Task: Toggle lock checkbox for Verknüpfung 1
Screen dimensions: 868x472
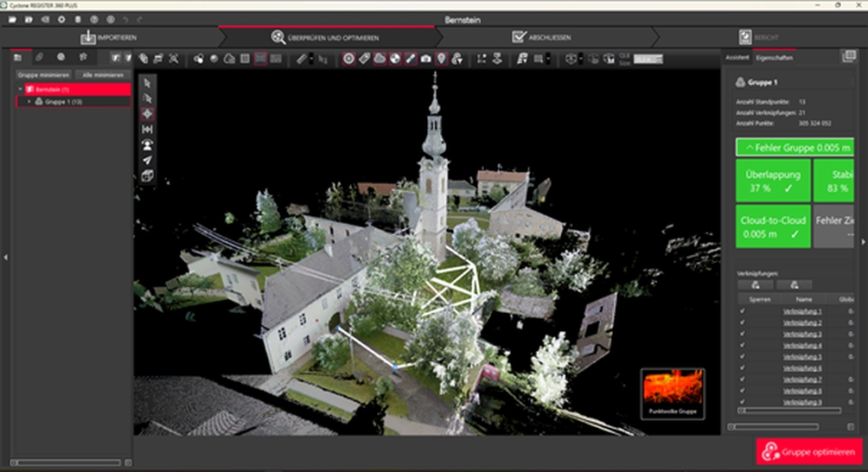Action: [743, 311]
